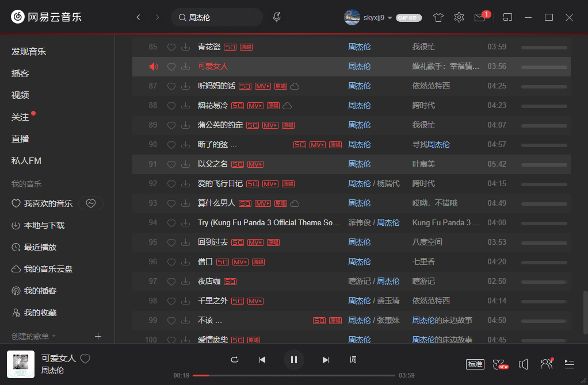The height and width of the screenshot is (385, 588).
Task: Open the 标准 audio quality selector
Action: [475, 364]
